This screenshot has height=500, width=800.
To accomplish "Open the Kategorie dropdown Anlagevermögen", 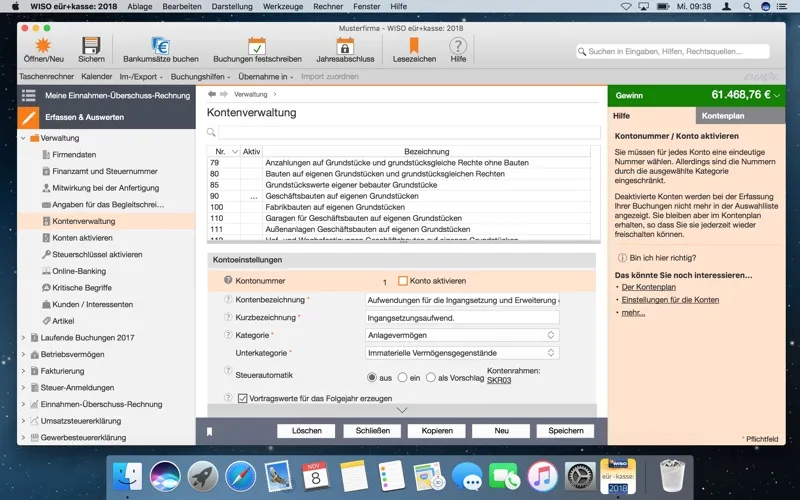I will 462,335.
